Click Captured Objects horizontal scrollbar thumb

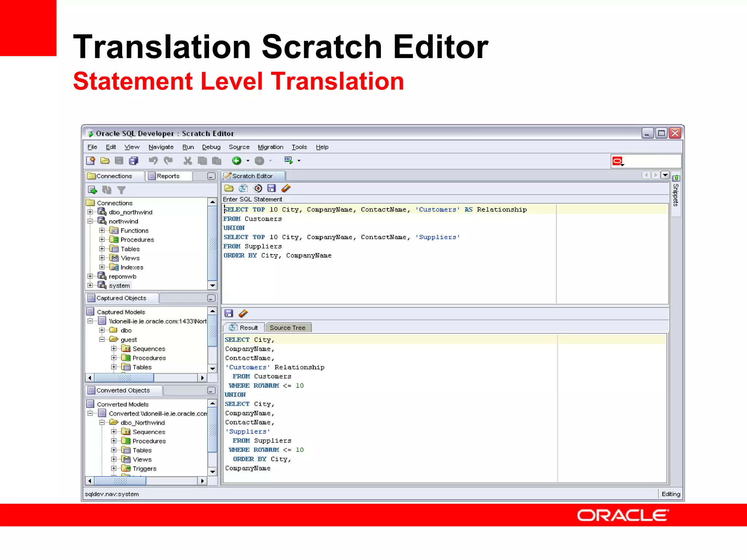124,378
